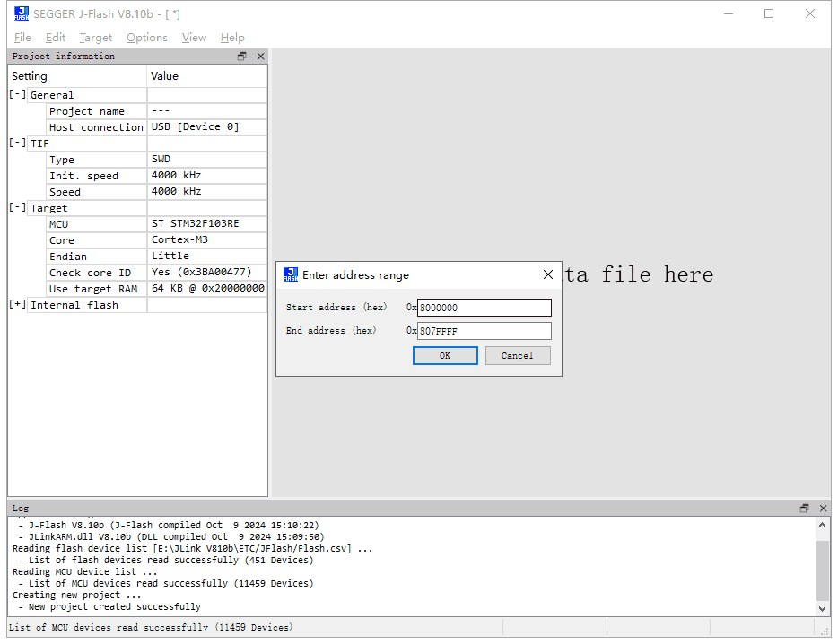Screen dimensions: 838x644
Task: Open the File menu
Action: [x=22, y=38]
